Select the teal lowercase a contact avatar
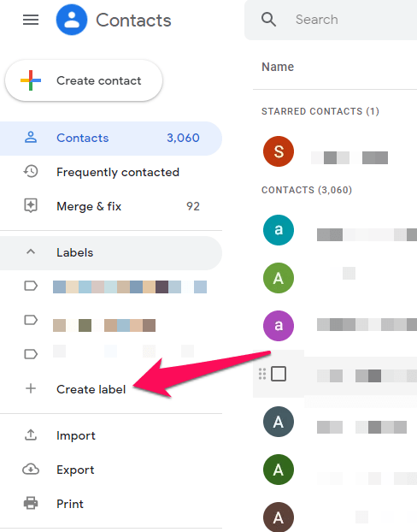417x532 pixels. [279, 230]
